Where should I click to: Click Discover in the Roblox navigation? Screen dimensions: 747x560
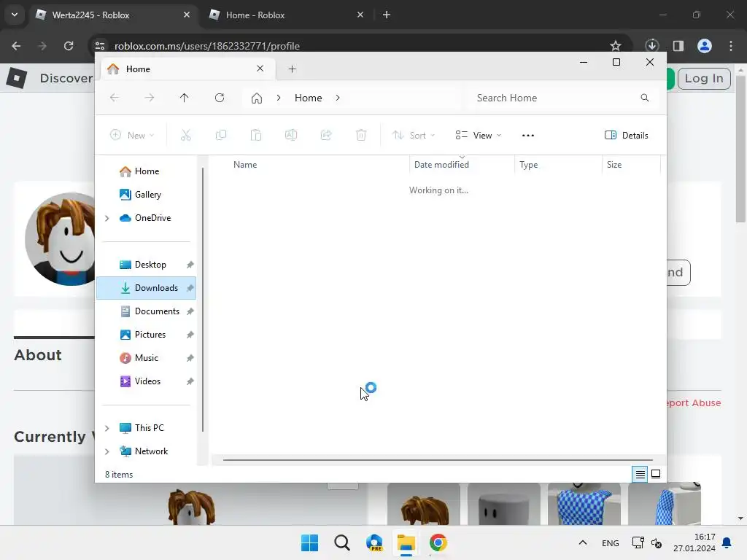[x=66, y=79]
